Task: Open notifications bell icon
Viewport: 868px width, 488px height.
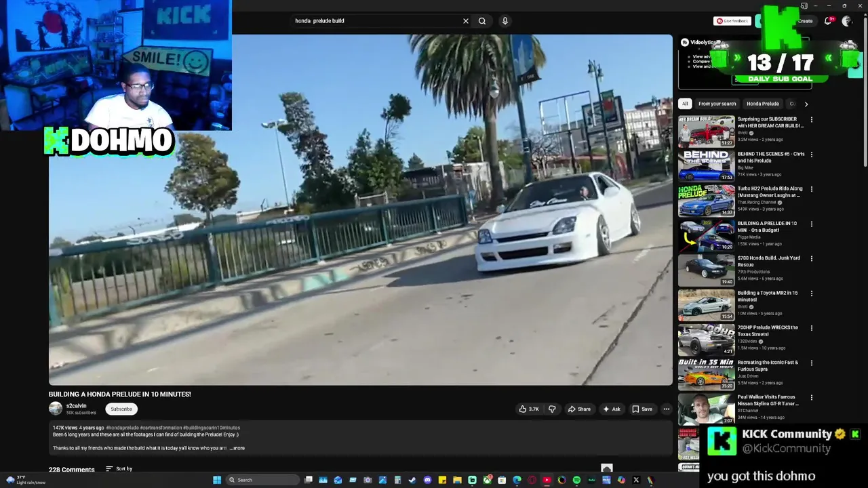Action: point(828,21)
